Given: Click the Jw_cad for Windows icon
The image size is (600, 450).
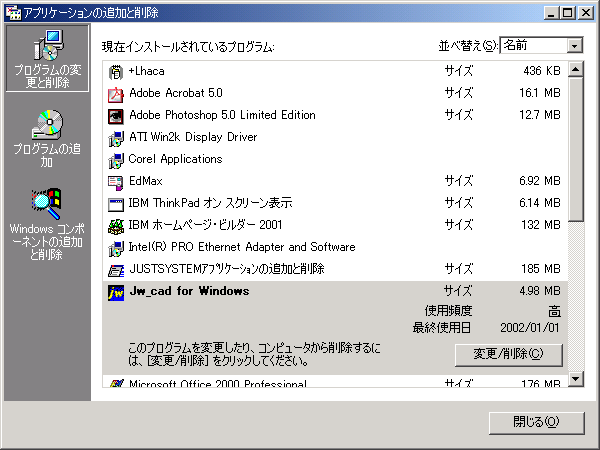Looking at the screenshot, I should click(116, 293).
